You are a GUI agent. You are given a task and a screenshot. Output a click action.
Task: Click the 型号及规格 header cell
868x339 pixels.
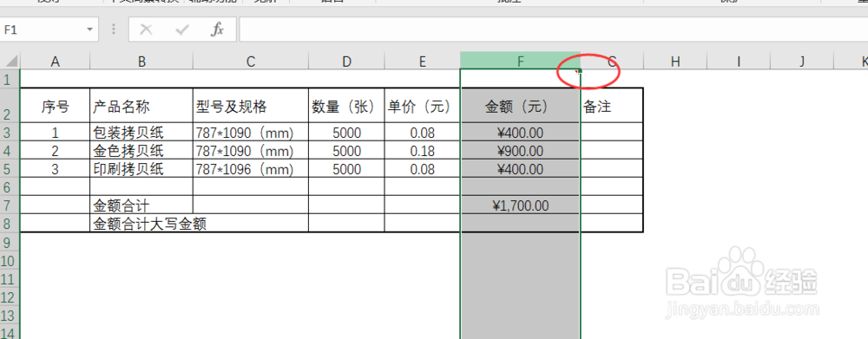(251, 106)
